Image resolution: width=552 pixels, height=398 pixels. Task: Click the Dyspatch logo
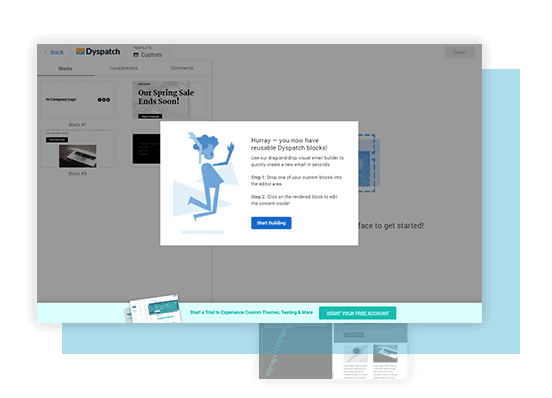click(98, 52)
